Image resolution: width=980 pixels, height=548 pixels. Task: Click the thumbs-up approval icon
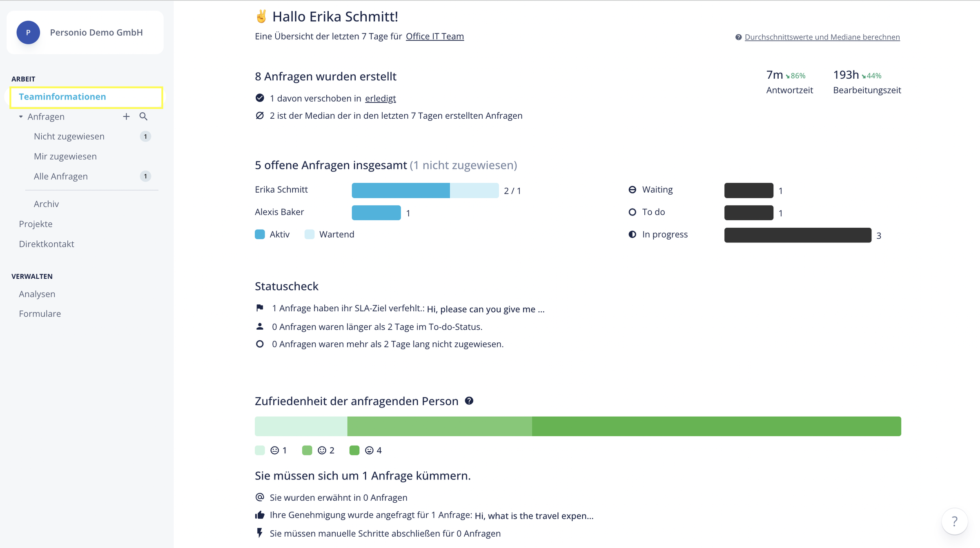tap(260, 515)
